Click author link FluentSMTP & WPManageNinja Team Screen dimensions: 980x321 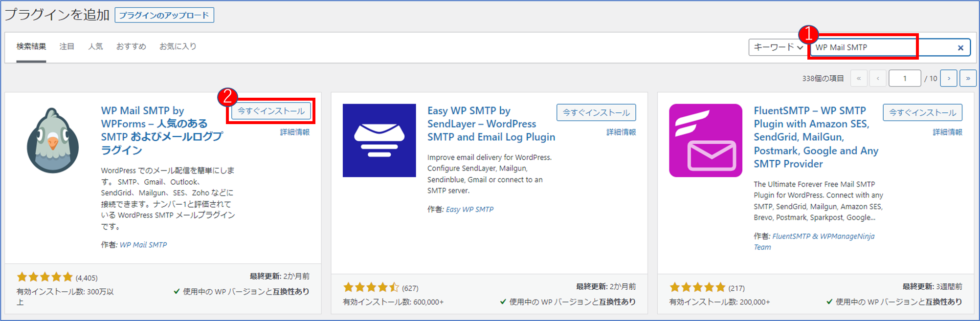(814, 241)
